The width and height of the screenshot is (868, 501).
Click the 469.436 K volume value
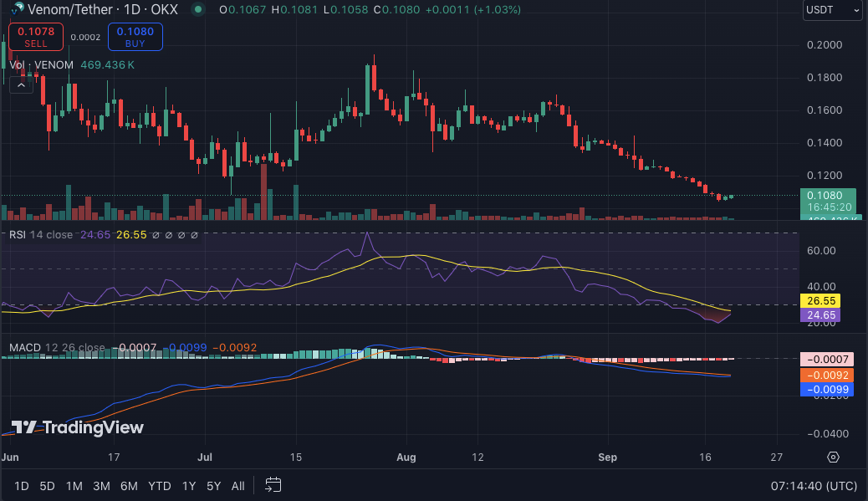click(107, 64)
